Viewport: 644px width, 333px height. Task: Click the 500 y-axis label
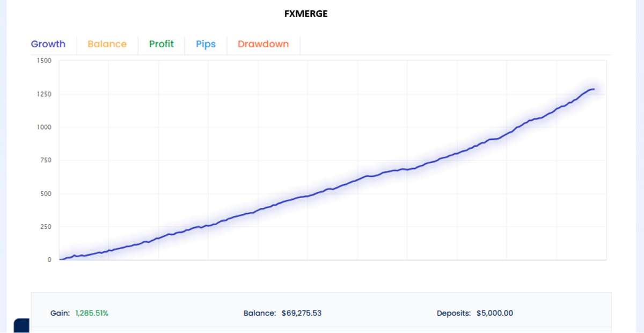(46, 194)
